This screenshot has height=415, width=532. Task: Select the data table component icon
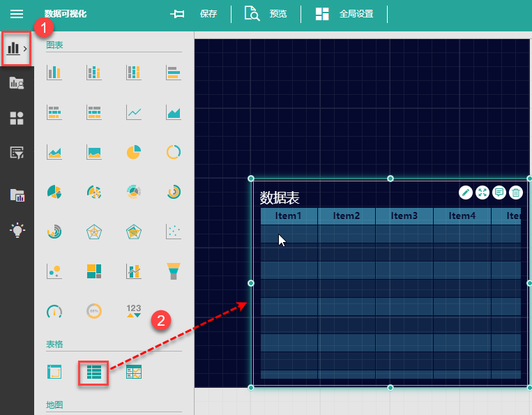tap(93, 372)
